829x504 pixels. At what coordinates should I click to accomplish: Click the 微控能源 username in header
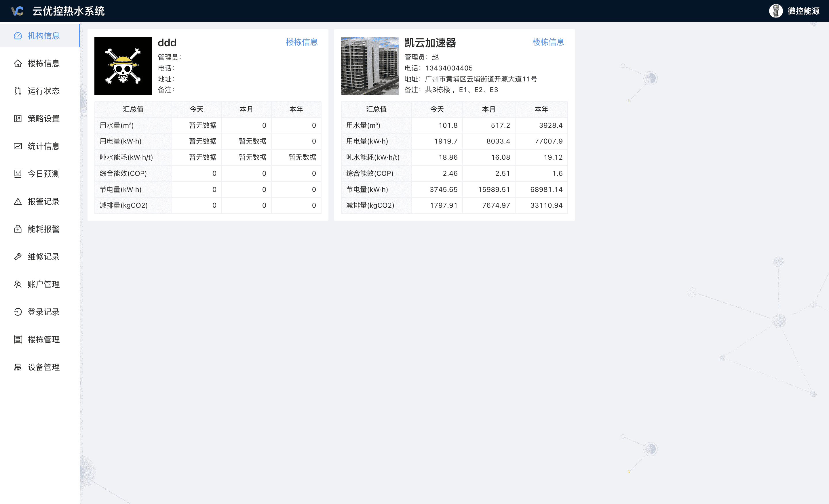(x=803, y=11)
